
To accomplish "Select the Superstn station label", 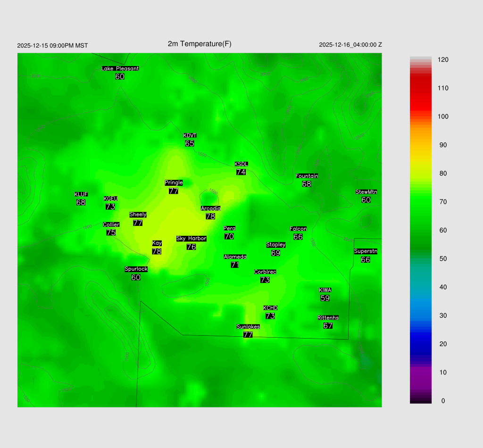I will coord(366,251).
